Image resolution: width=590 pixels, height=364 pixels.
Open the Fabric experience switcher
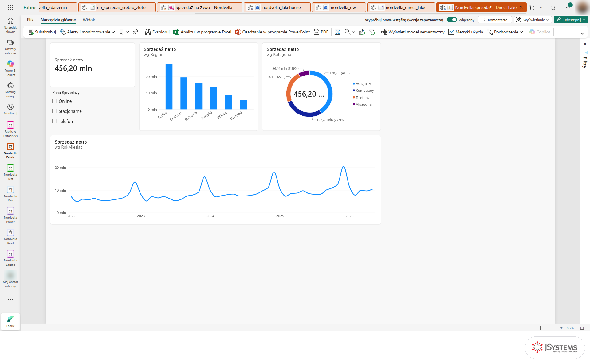tap(10, 321)
